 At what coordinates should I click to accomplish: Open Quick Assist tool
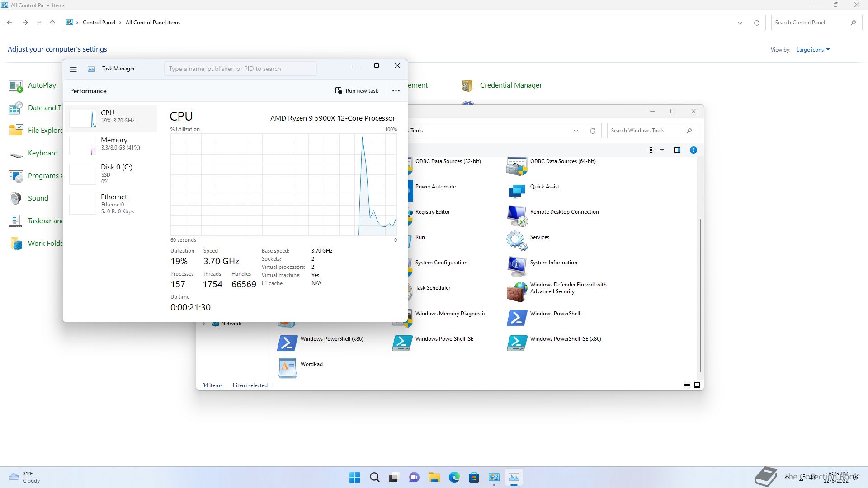pos(533,192)
